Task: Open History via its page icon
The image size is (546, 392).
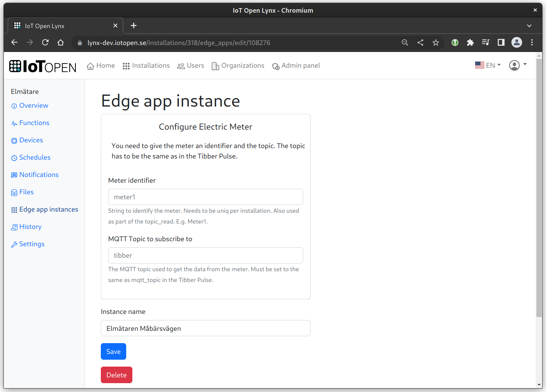Action: tap(14, 227)
